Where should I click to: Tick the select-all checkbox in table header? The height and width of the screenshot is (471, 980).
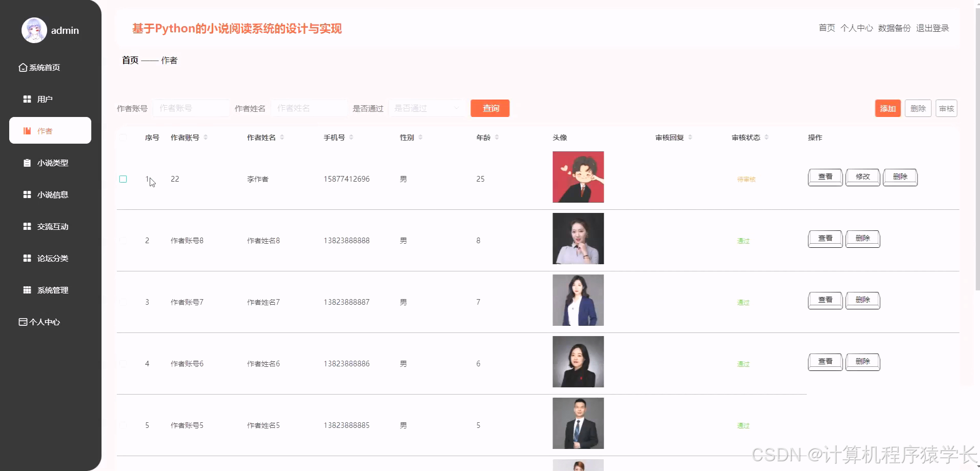click(123, 138)
